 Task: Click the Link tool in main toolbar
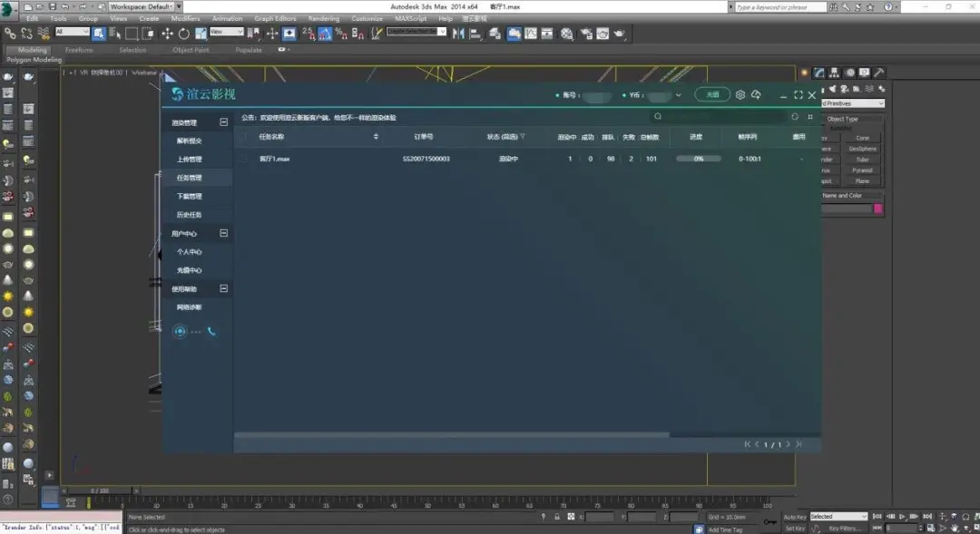(x=11, y=34)
